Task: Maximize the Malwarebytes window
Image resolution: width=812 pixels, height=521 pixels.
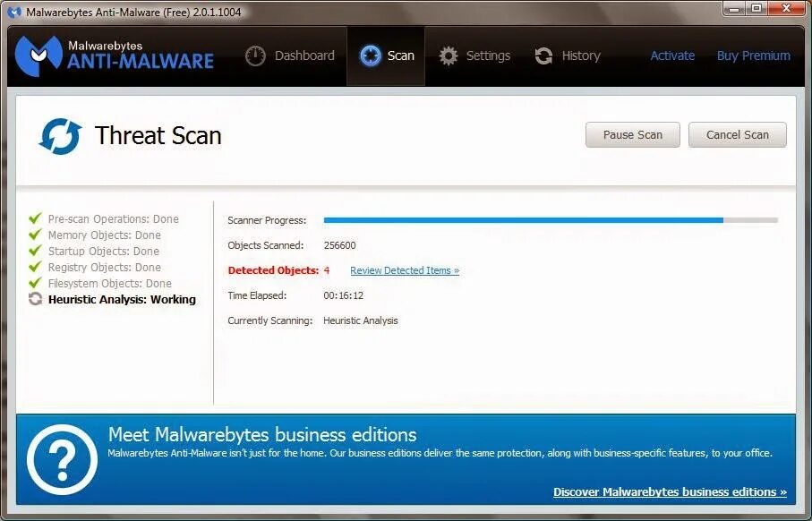Action: click(x=756, y=8)
